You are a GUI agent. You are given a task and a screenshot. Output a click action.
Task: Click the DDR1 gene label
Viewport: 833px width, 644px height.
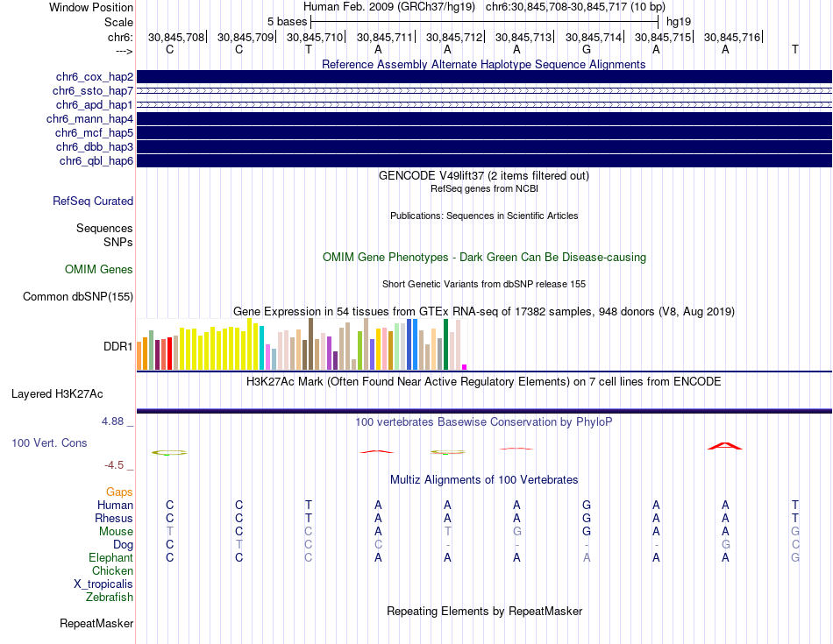point(118,347)
